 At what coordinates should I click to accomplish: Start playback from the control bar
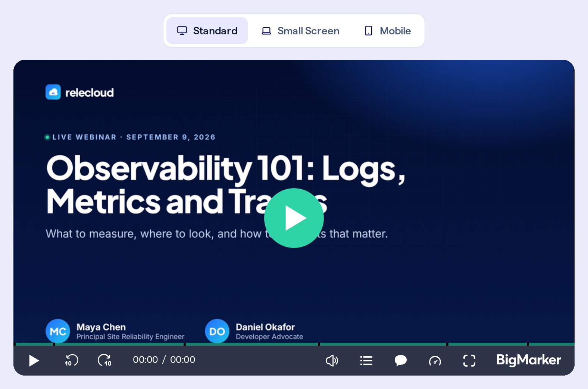[x=34, y=361]
